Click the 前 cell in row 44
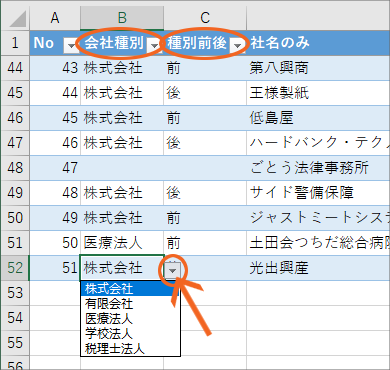 point(205,68)
